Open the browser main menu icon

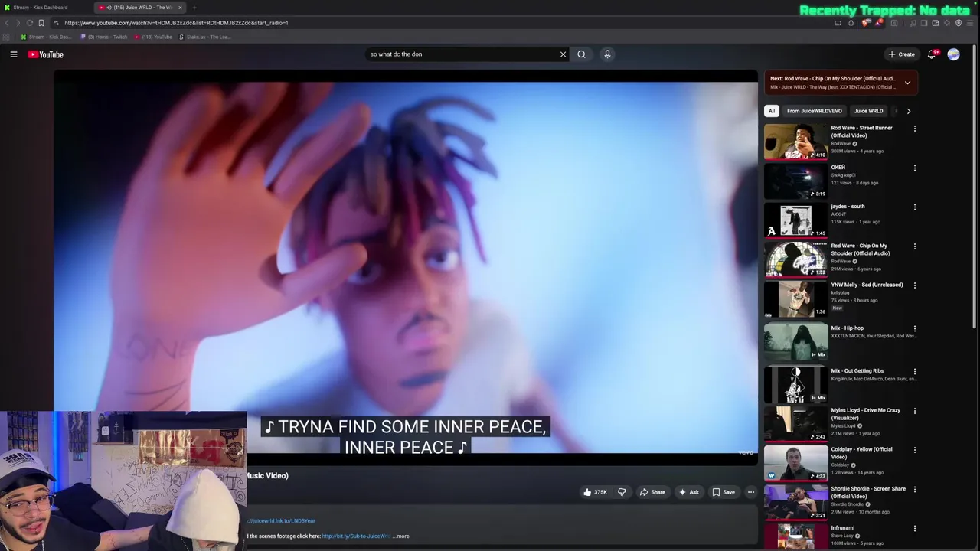(x=970, y=23)
